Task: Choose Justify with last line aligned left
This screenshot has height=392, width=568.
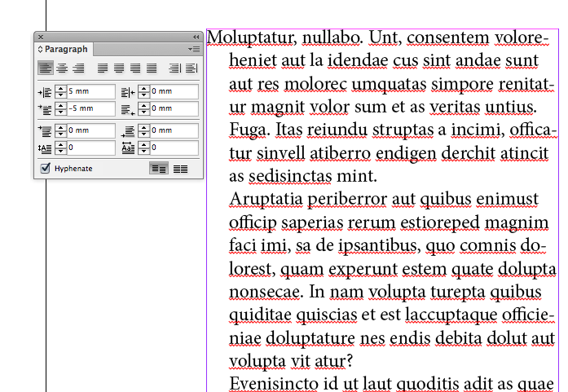Action: [x=103, y=68]
